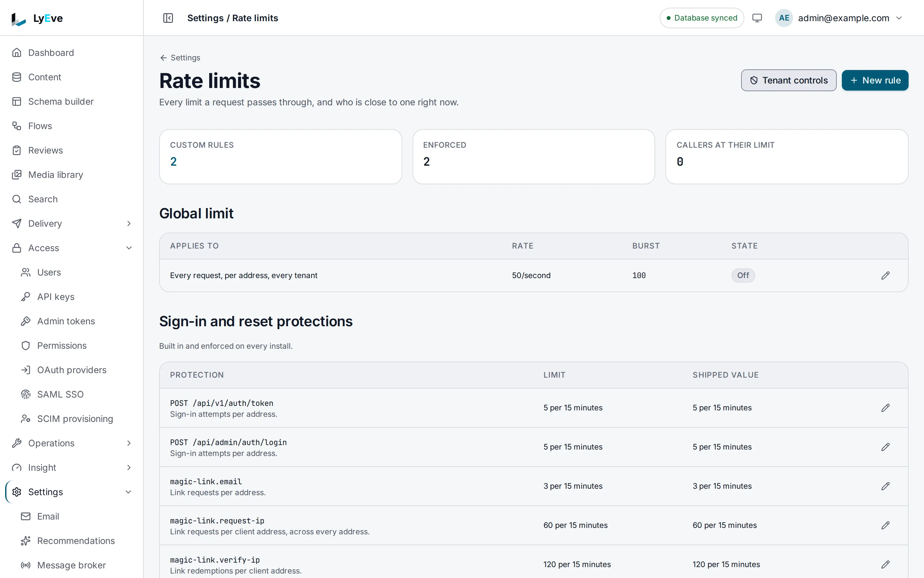Open Email settings

(76, 516)
